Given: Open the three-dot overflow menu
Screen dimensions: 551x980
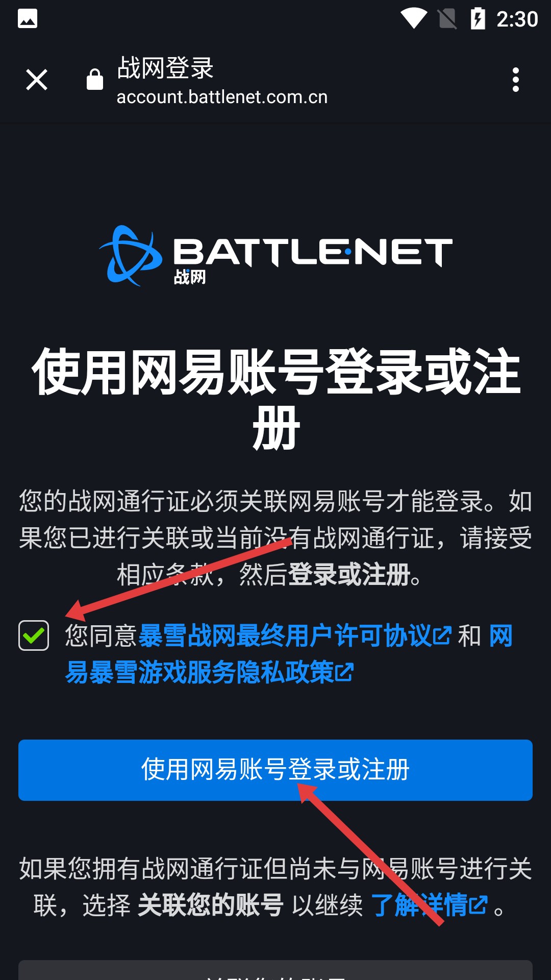Looking at the screenshot, I should click(x=516, y=80).
